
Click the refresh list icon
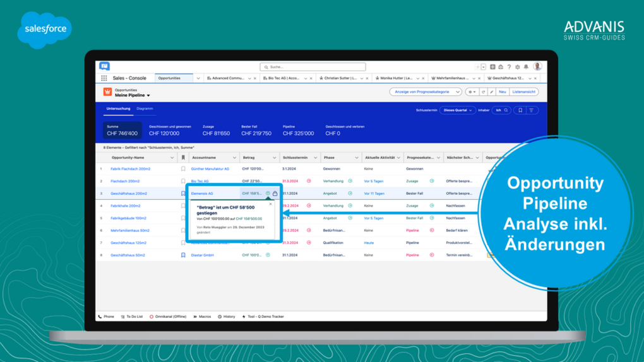click(484, 92)
